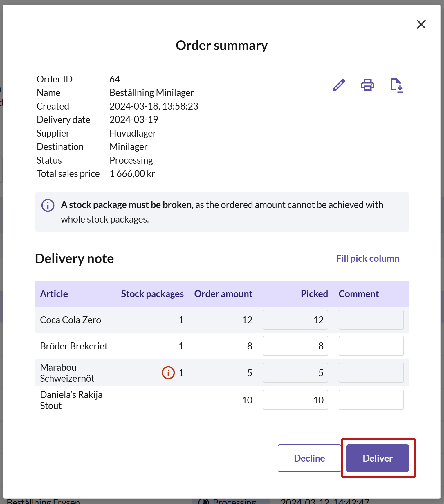Close the Order summary dialog
444x504 pixels.
coord(421,24)
